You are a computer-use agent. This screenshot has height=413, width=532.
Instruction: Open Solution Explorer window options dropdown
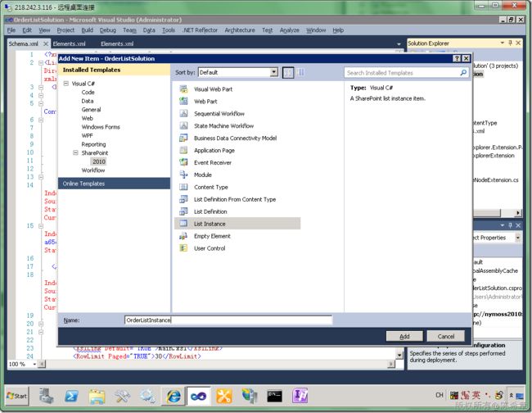pos(503,43)
